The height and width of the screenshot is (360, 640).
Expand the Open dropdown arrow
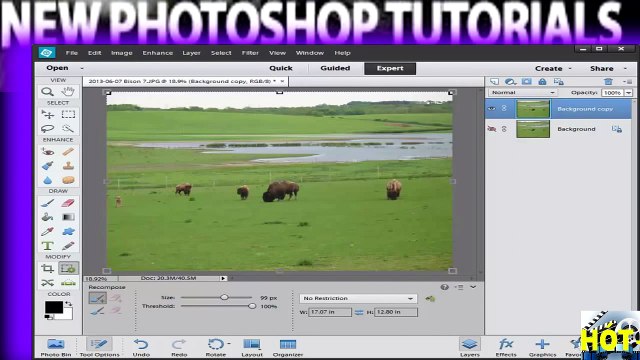click(82, 69)
